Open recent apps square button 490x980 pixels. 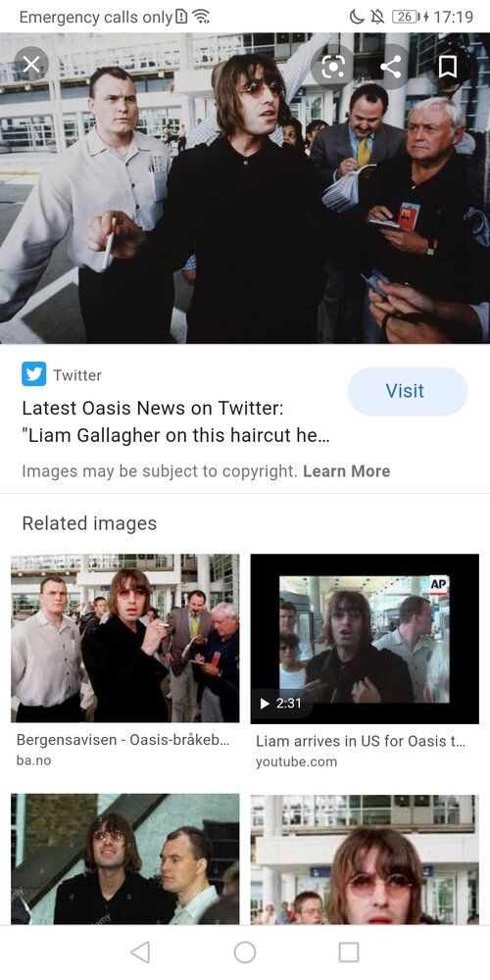coord(349,952)
